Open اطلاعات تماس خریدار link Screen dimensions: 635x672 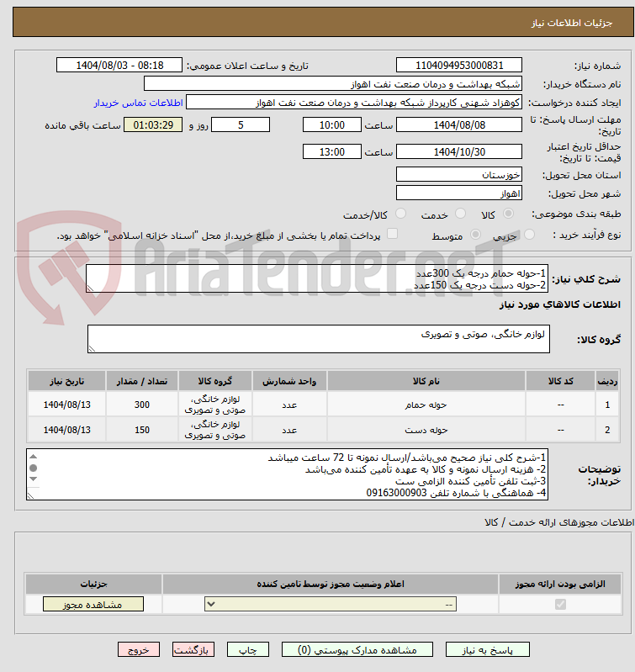coord(139,103)
